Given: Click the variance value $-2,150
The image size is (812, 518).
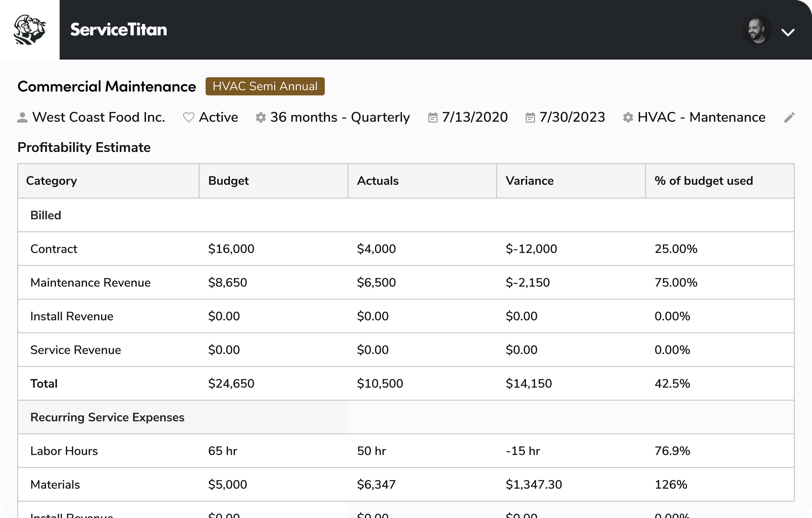Looking at the screenshot, I should (x=528, y=283).
